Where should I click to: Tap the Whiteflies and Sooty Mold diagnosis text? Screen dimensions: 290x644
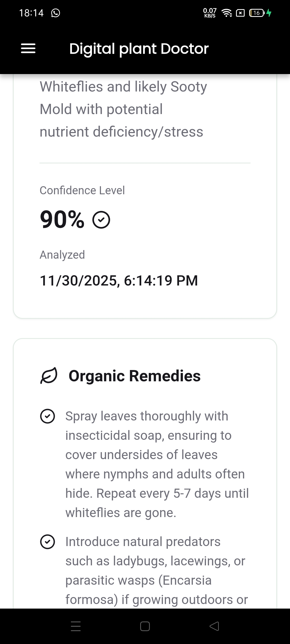124,109
